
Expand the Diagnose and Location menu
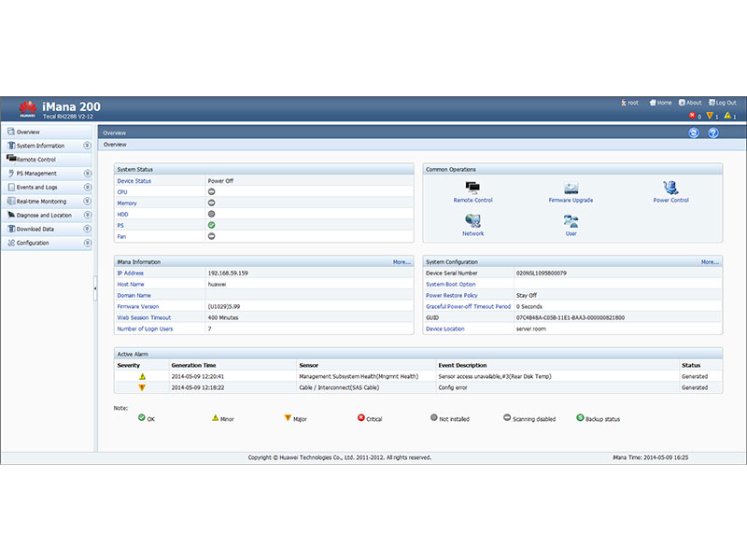click(x=87, y=215)
